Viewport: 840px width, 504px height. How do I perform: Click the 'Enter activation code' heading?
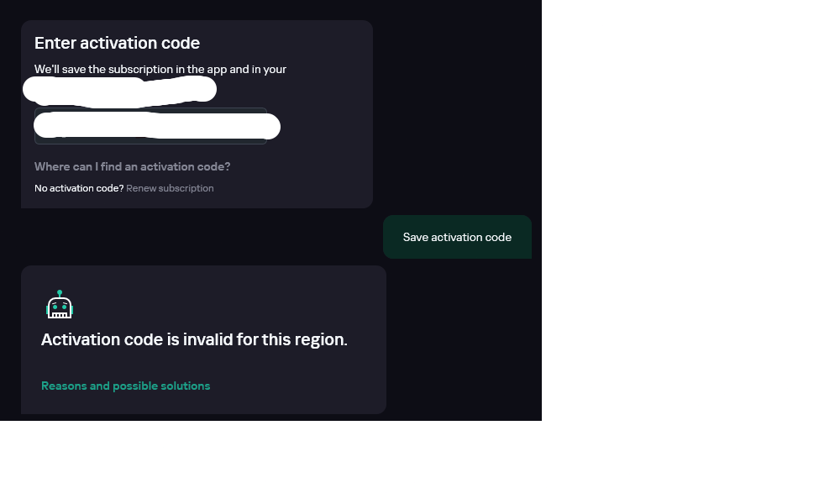[117, 43]
